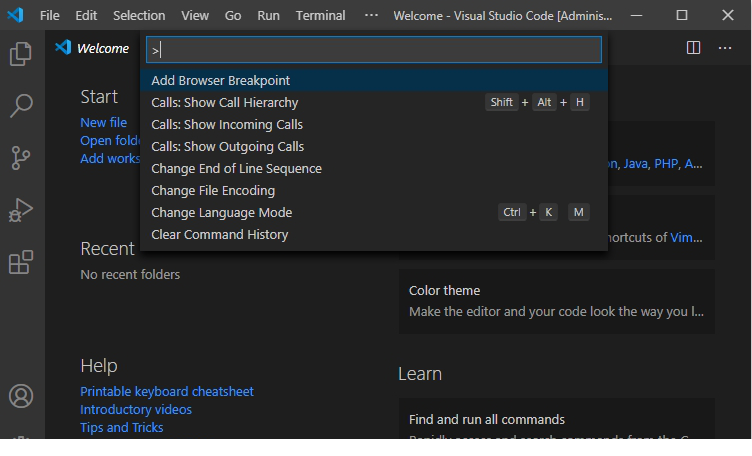Image resolution: width=752 pixels, height=456 pixels.
Task: Run the Add Browser Breakpoint command
Action: pyautogui.click(x=374, y=81)
